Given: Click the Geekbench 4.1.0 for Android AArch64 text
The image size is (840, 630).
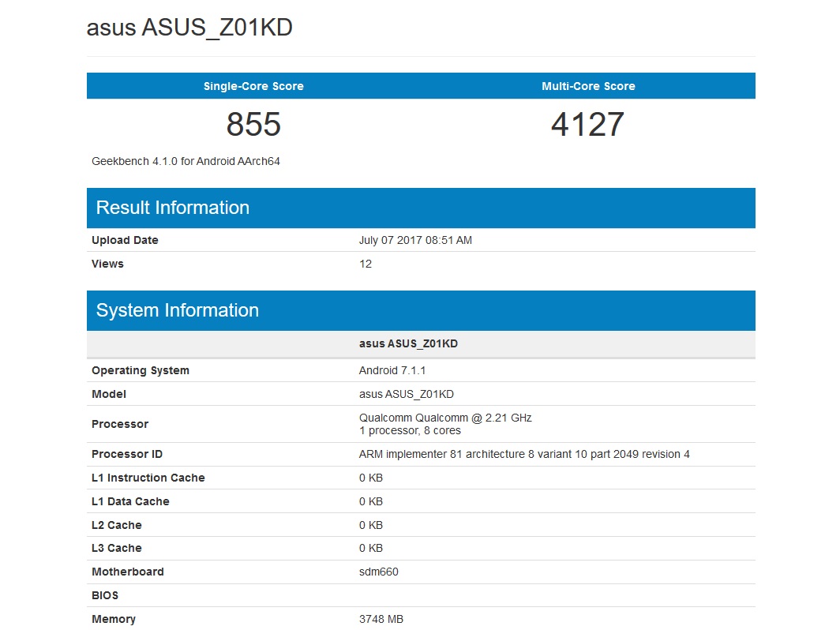Looking at the screenshot, I should (x=186, y=161).
